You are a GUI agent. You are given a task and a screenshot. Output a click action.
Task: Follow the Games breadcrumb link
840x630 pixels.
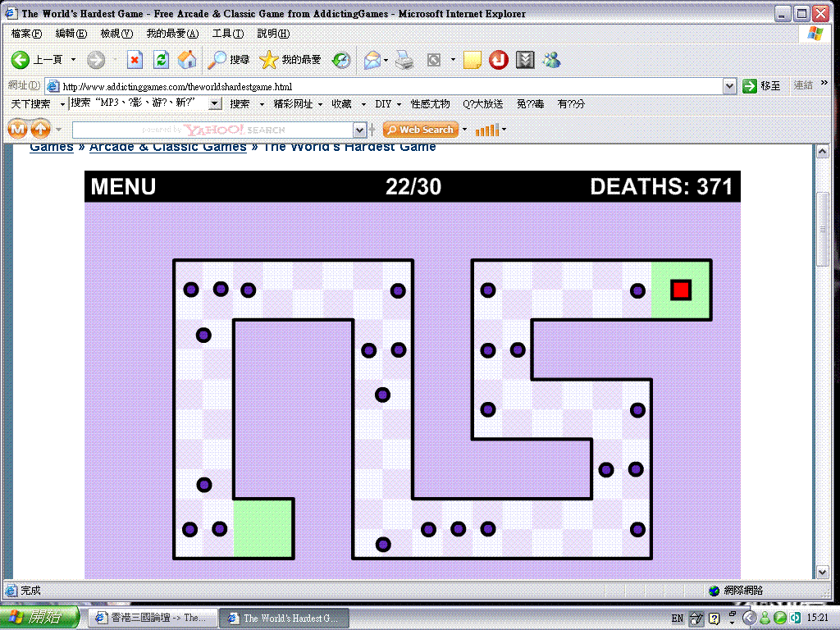tap(52, 147)
